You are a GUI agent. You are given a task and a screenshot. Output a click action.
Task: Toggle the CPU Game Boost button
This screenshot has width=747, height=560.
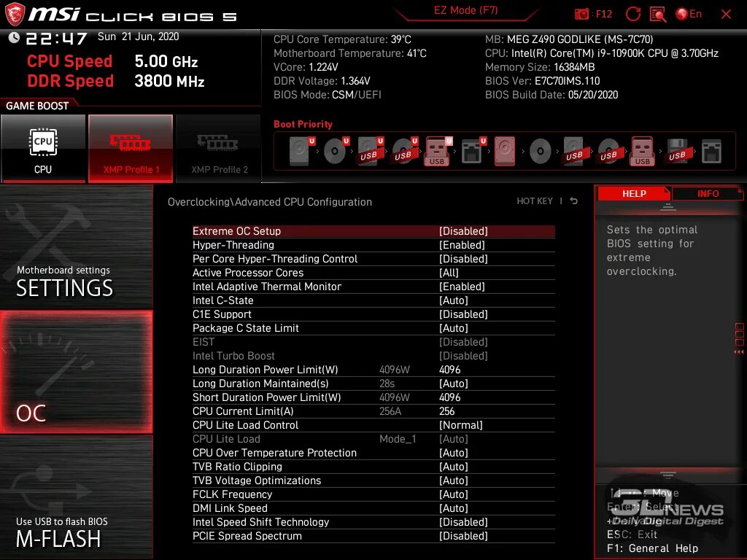(43, 148)
